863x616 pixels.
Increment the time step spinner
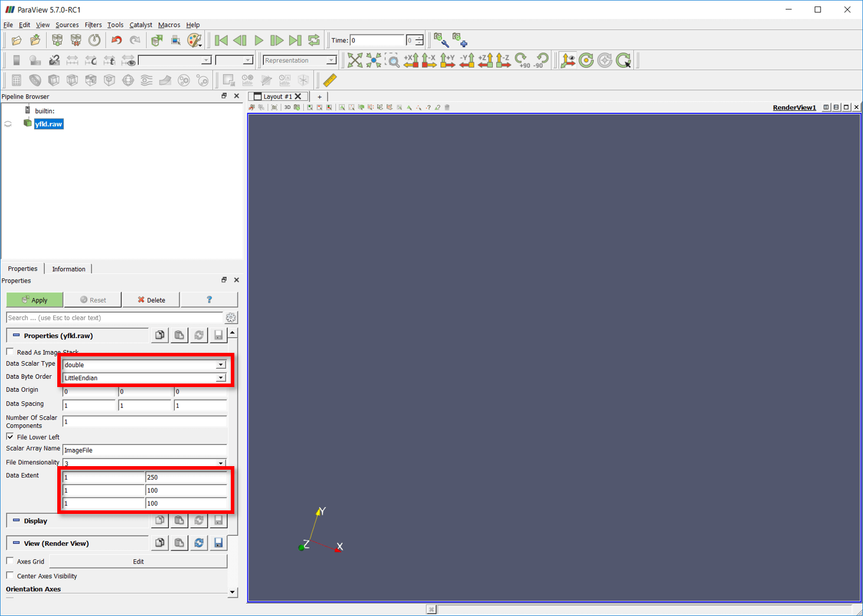click(x=420, y=38)
